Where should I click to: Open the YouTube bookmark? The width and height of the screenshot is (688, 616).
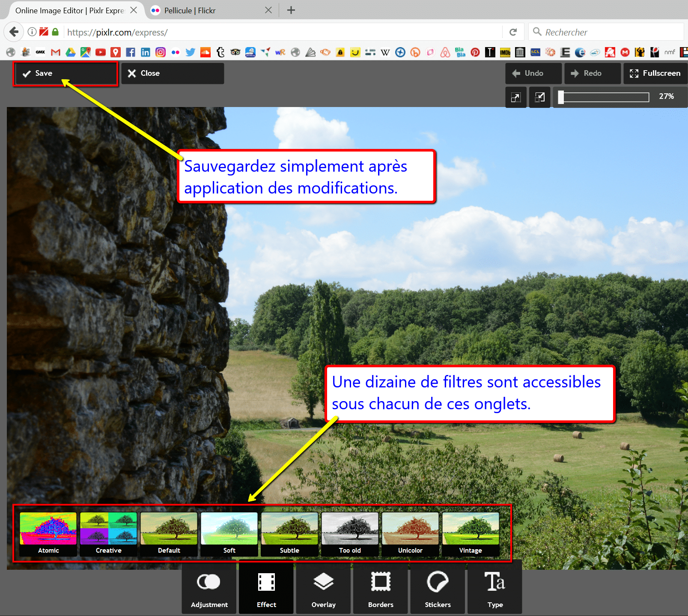tap(101, 52)
